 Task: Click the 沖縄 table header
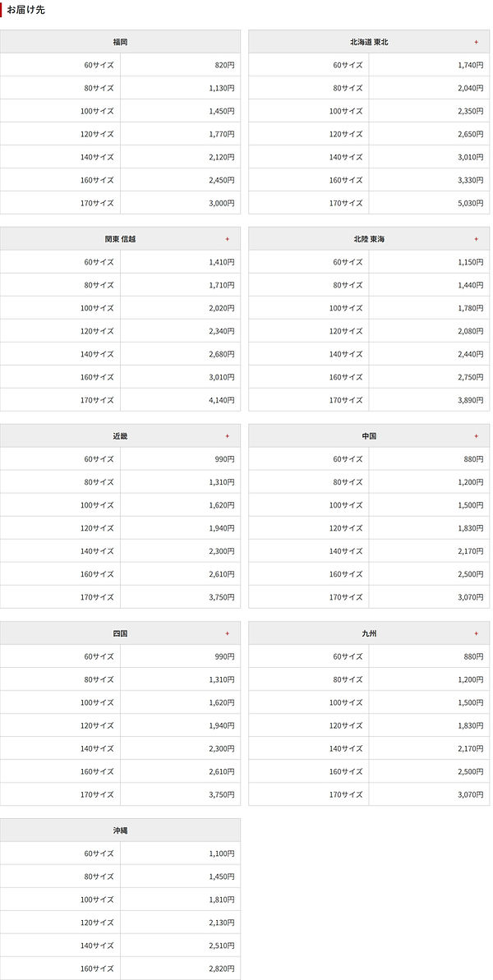coord(120,830)
